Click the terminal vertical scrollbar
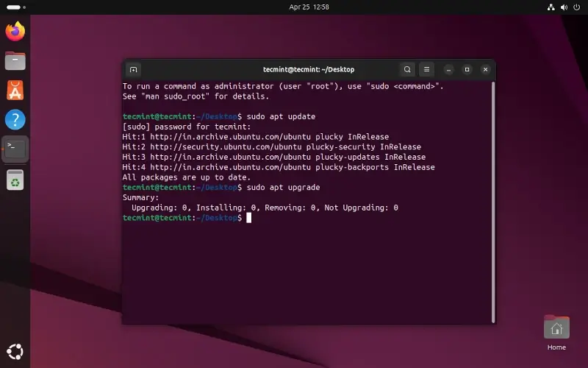This screenshot has width=588, height=368. pos(493,202)
